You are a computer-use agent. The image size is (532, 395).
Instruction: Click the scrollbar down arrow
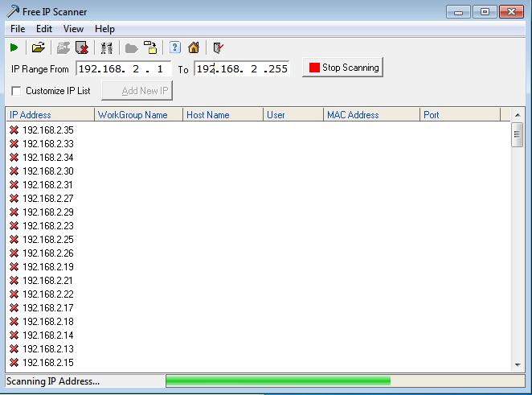click(518, 364)
